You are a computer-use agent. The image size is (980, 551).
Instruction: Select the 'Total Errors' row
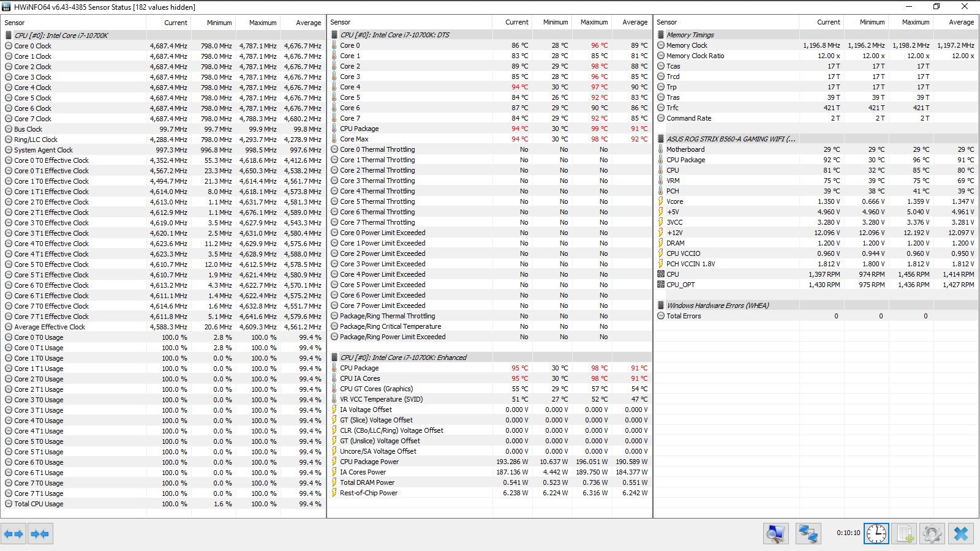816,316
